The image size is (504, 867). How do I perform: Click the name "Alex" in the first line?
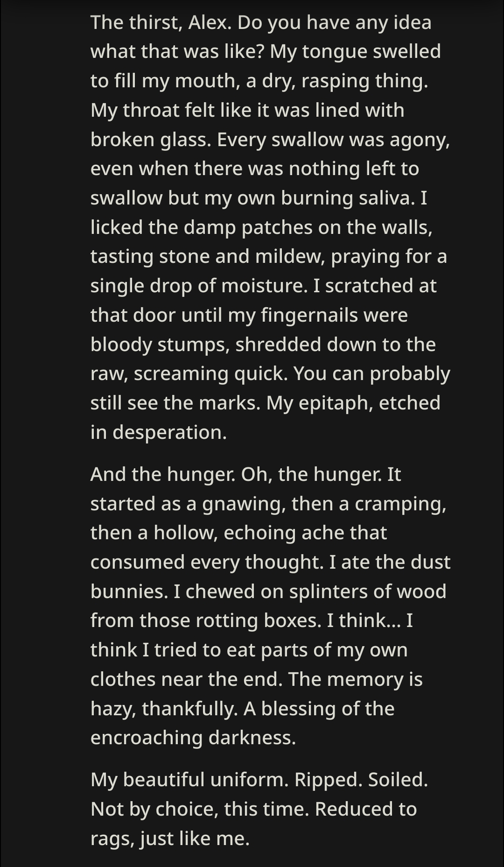tap(209, 22)
